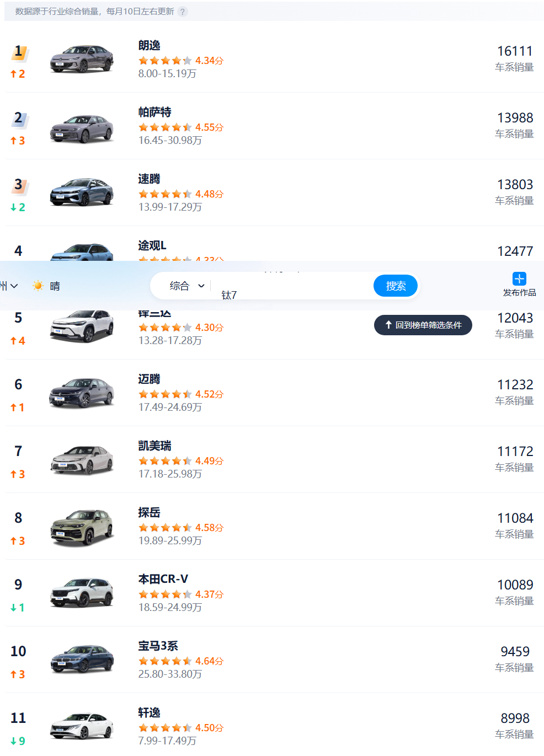Click the 凯美瑞 car image
Viewport: 544px width, 756px height.
click(x=82, y=460)
